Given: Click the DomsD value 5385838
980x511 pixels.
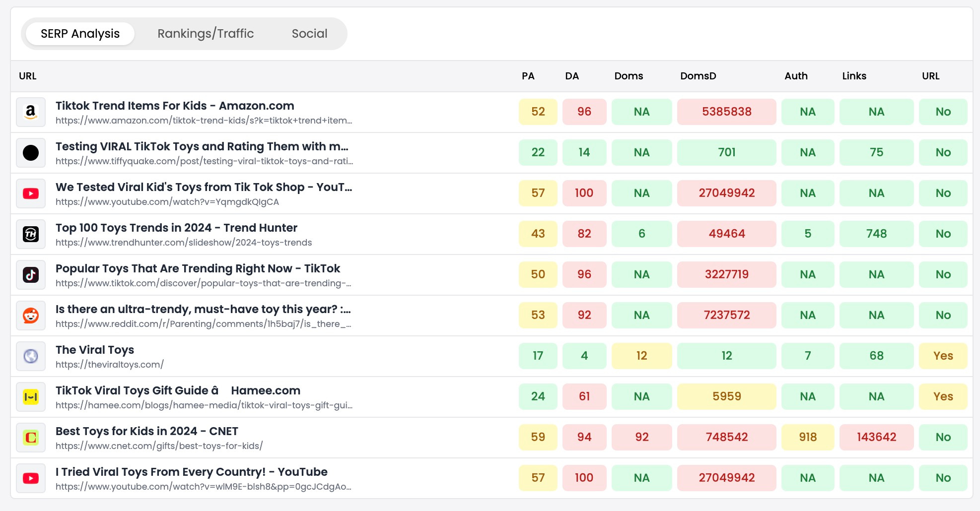Looking at the screenshot, I should (x=727, y=112).
